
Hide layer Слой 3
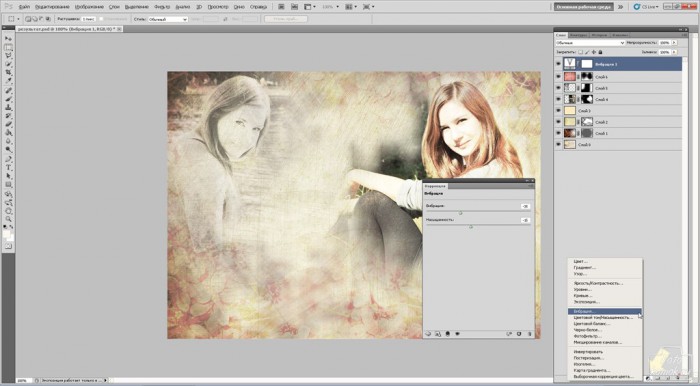tap(558, 111)
